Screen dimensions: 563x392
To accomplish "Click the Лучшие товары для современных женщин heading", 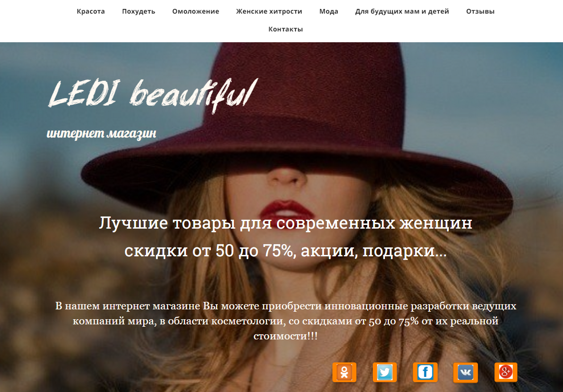I will (x=285, y=223).
